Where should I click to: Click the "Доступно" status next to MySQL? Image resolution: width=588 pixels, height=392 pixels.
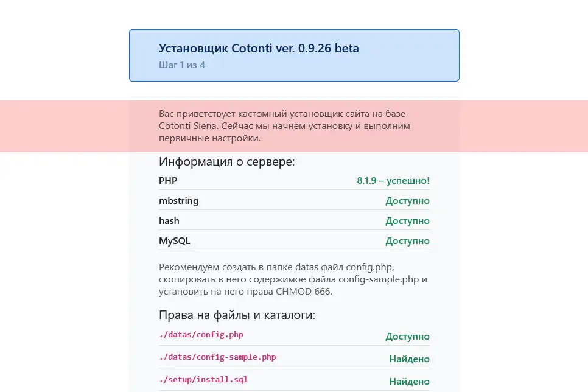coord(407,240)
